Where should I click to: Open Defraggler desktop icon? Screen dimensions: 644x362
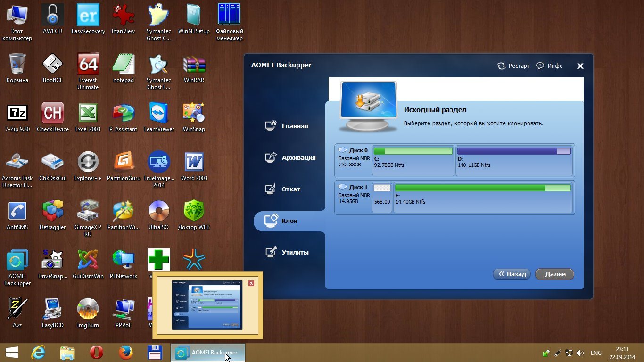[x=52, y=215]
